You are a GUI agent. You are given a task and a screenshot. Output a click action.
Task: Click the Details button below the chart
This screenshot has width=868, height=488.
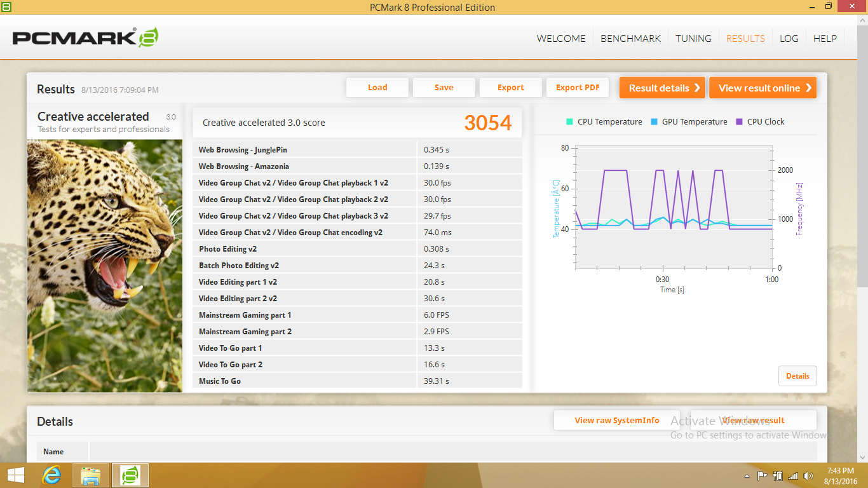click(797, 376)
